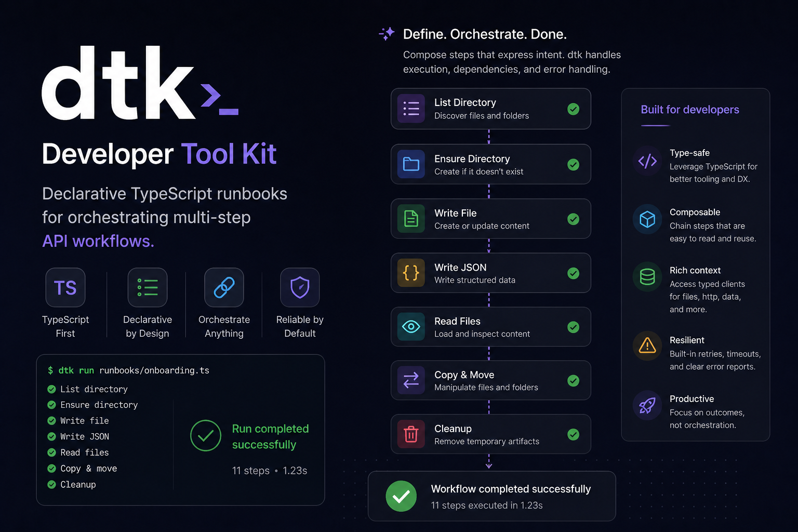
Task: Click the 'Type-safe' feature label
Action: pyautogui.click(x=689, y=153)
